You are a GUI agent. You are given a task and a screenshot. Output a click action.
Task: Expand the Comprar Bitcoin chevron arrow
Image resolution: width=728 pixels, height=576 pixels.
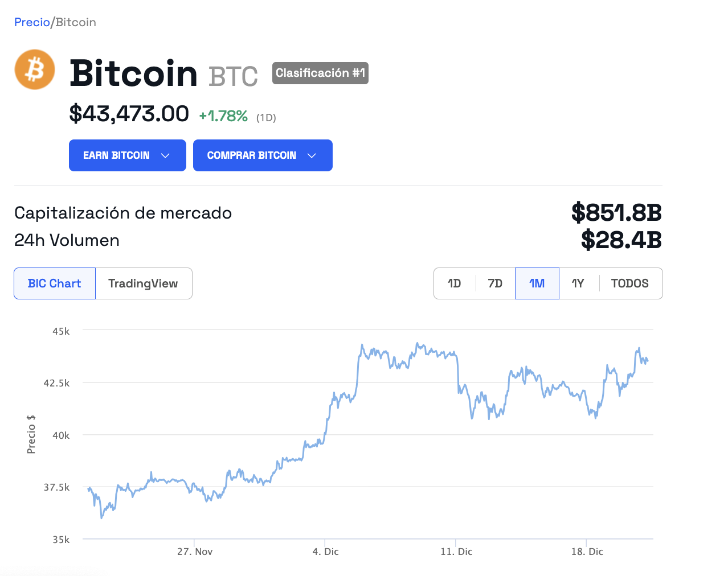click(x=312, y=155)
